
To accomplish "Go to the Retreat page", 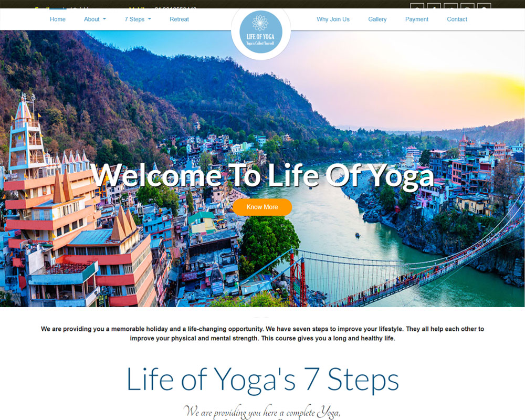I will click(179, 19).
